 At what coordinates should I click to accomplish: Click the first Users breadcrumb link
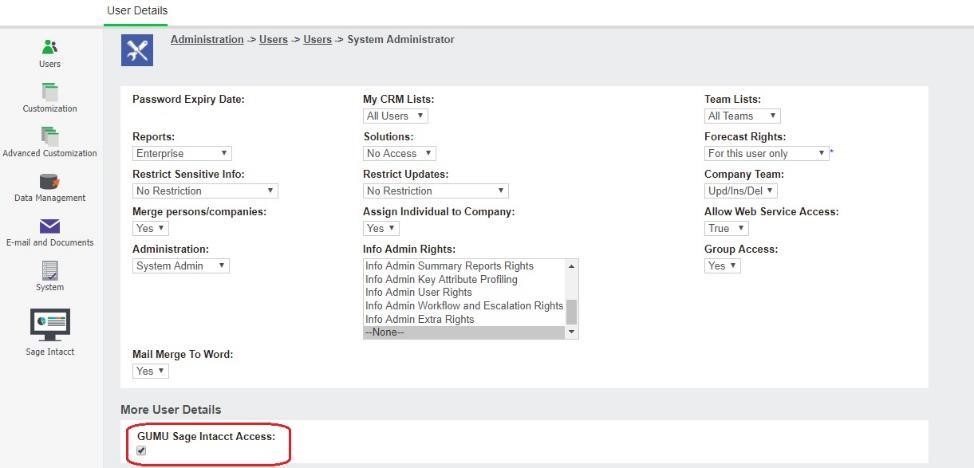click(273, 40)
